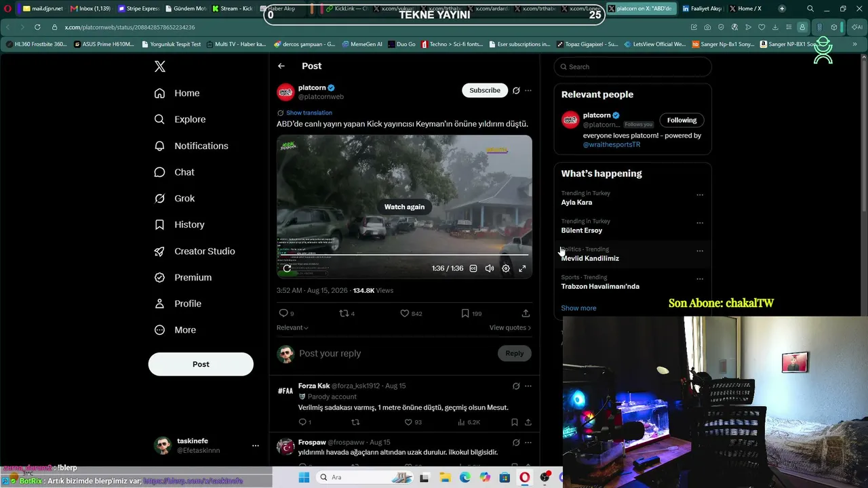The width and height of the screenshot is (868, 488).
Task: Like Forza Ksk's comment
Action: click(x=408, y=422)
